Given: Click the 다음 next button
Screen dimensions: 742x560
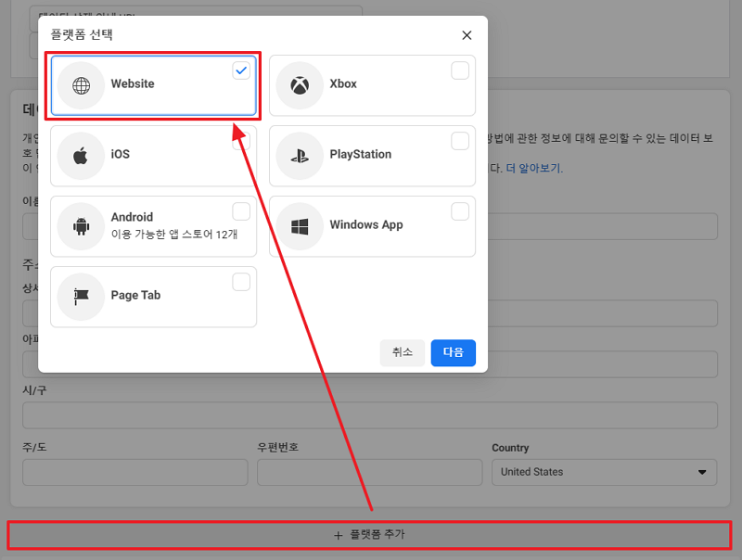Looking at the screenshot, I should click(x=454, y=352).
